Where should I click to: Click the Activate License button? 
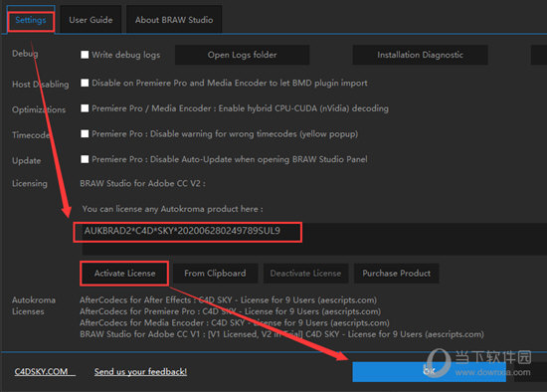click(x=124, y=274)
